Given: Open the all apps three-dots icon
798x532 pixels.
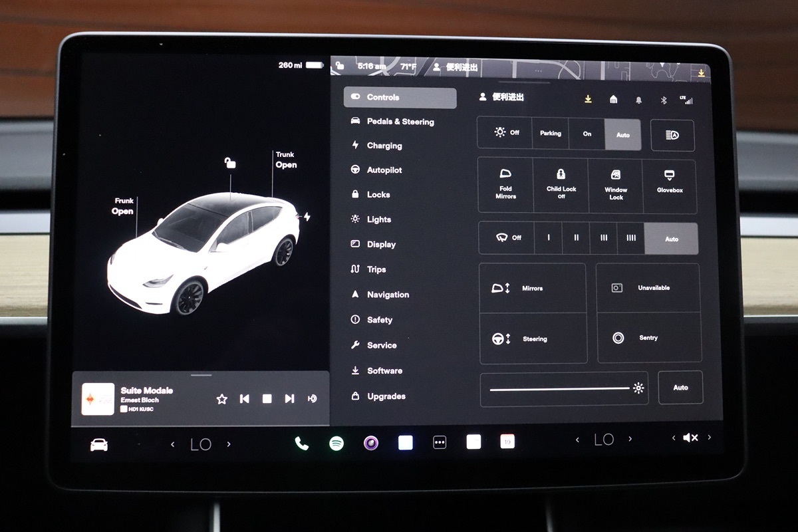Looking at the screenshot, I should (440, 443).
